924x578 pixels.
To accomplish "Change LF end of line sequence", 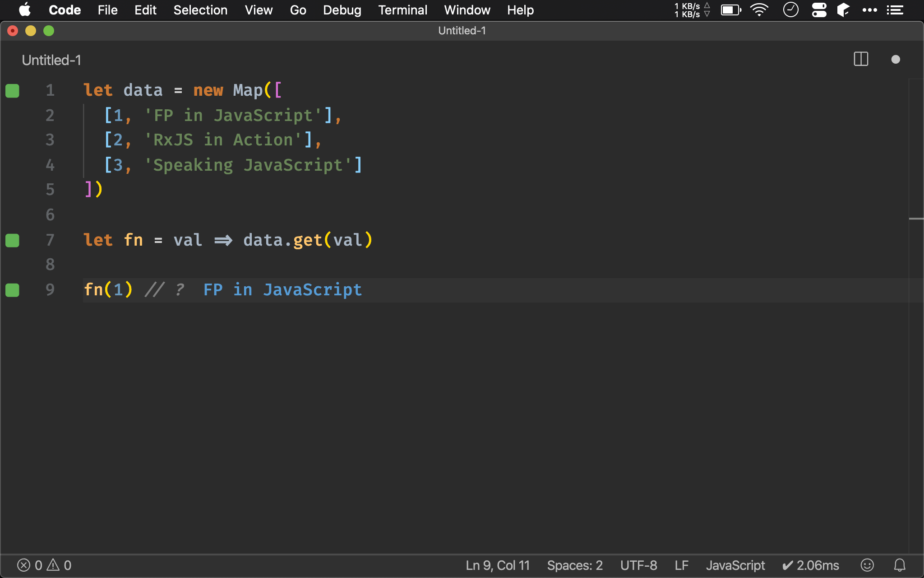I will click(x=682, y=565).
